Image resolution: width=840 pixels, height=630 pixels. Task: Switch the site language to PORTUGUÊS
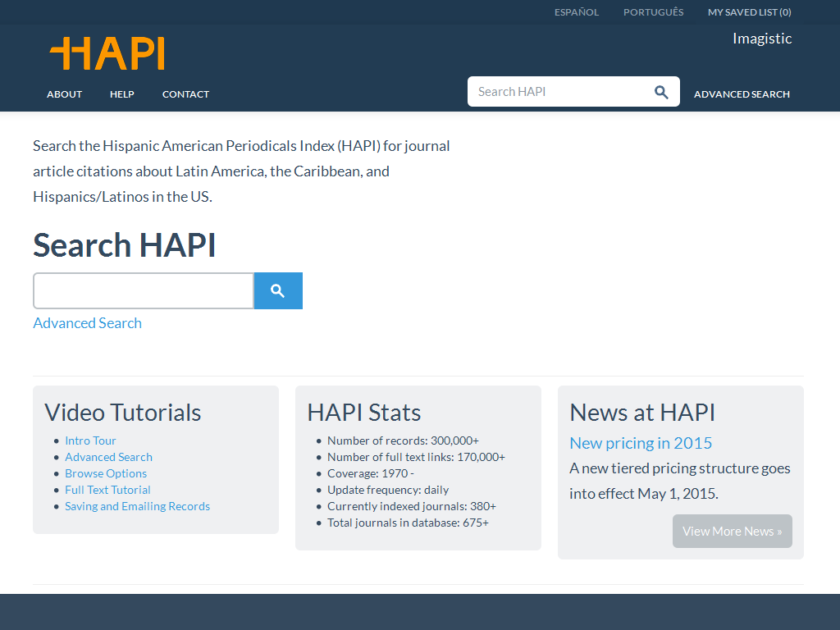[x=653, y=11]
